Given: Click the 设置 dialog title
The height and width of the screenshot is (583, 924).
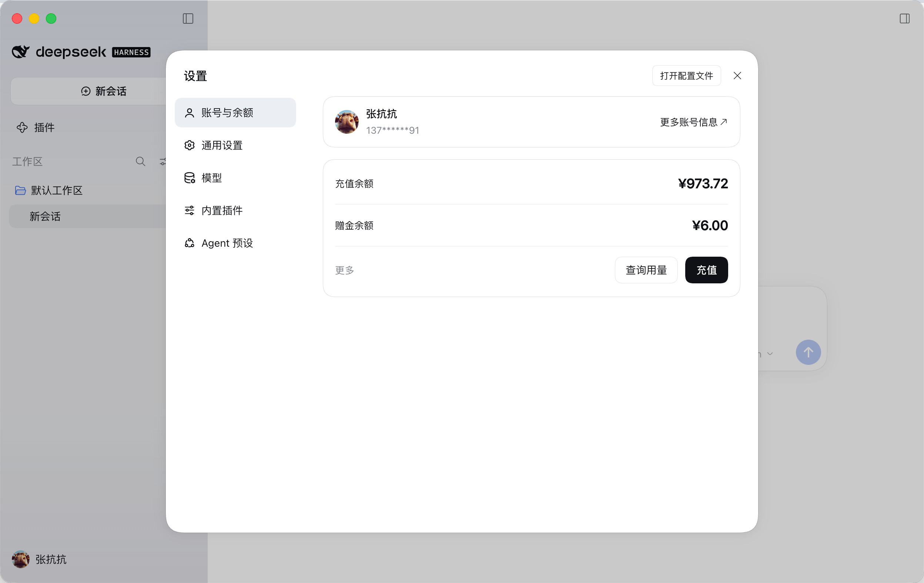Looking at the screenshot, I should [195, 76].
